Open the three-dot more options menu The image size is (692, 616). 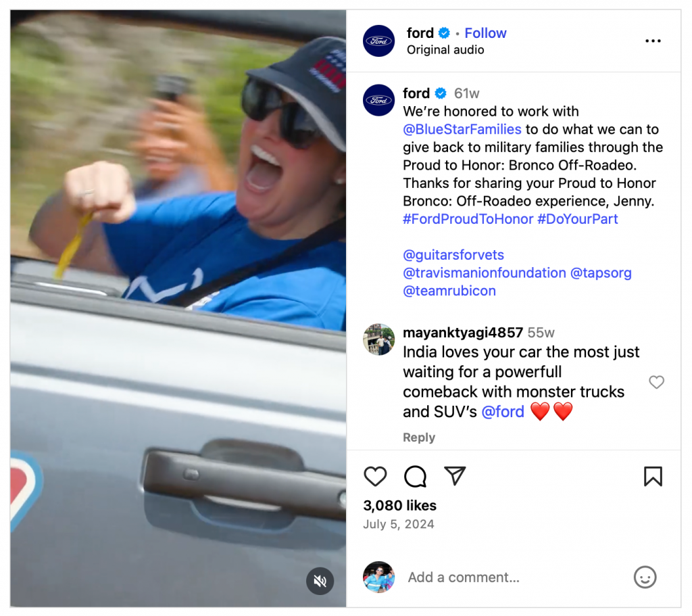point(653,41)
